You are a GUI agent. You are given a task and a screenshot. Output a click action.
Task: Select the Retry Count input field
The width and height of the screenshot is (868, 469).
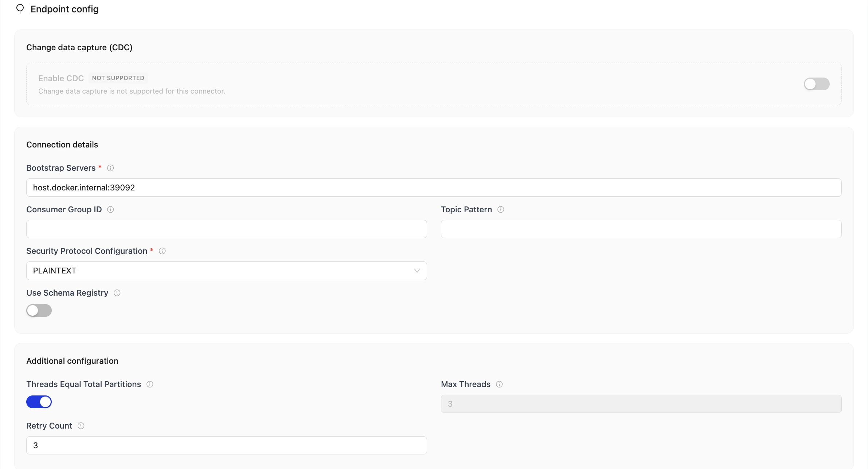pos(226,445)
